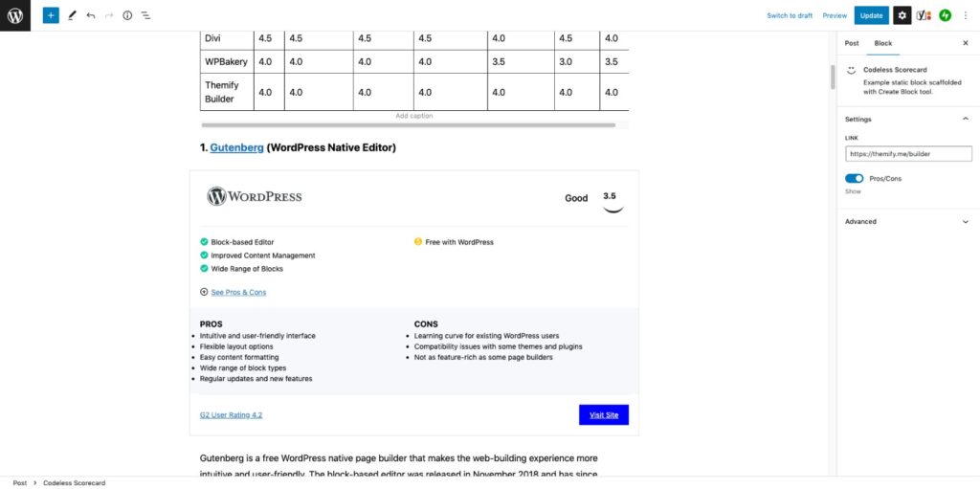Click the undo arrow icon

(x=91, y=15)
